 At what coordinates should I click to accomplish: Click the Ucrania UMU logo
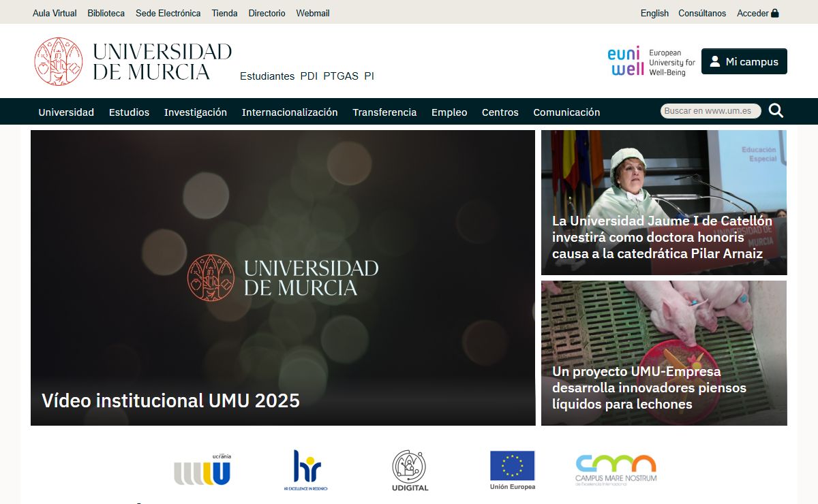202,469
